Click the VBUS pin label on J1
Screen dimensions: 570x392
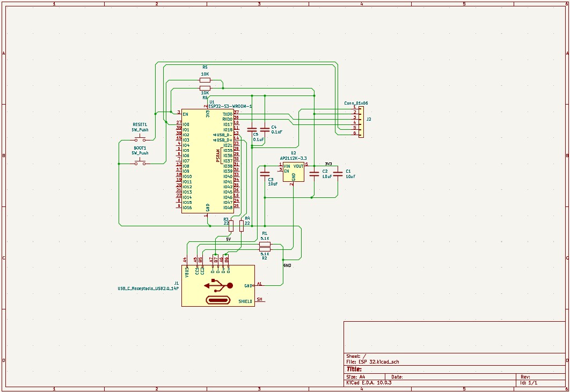click(x=187, y=272)
